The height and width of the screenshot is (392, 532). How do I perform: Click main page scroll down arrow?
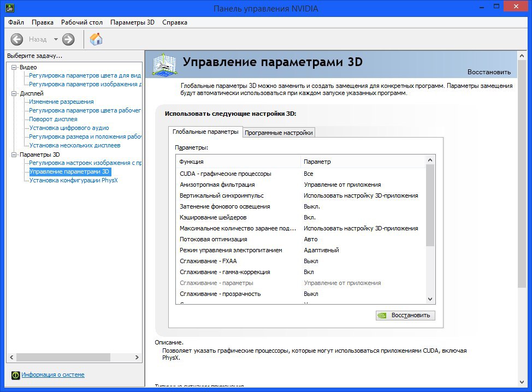pos(522,382)
